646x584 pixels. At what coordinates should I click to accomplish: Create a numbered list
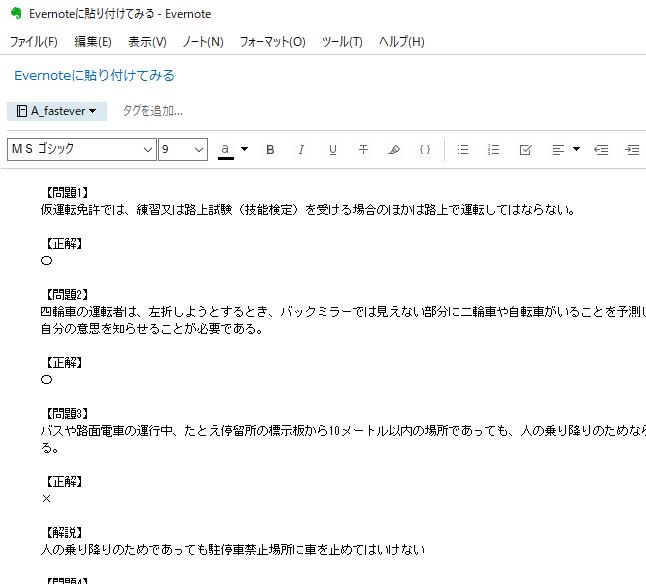click(494, 150)
